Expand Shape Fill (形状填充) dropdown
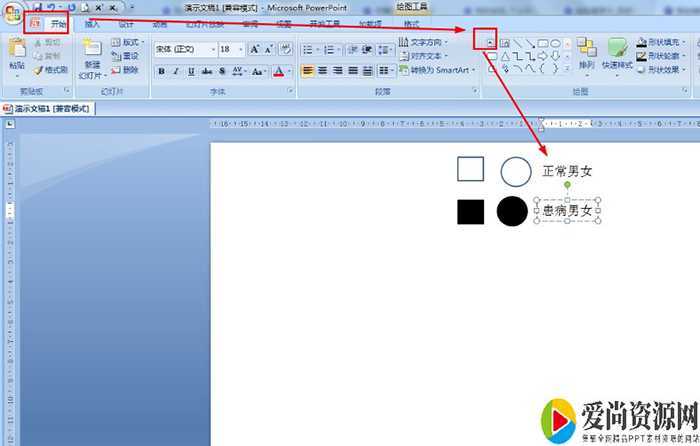The width and height of the screenshot is (700, 446). [667, 42]
